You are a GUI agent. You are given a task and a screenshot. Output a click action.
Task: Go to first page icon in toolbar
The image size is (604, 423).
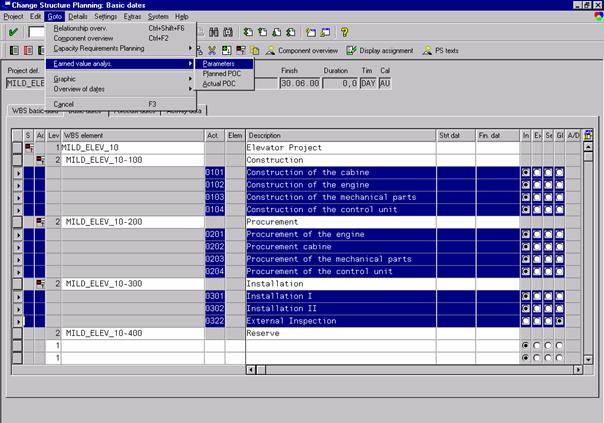point(248,32)
